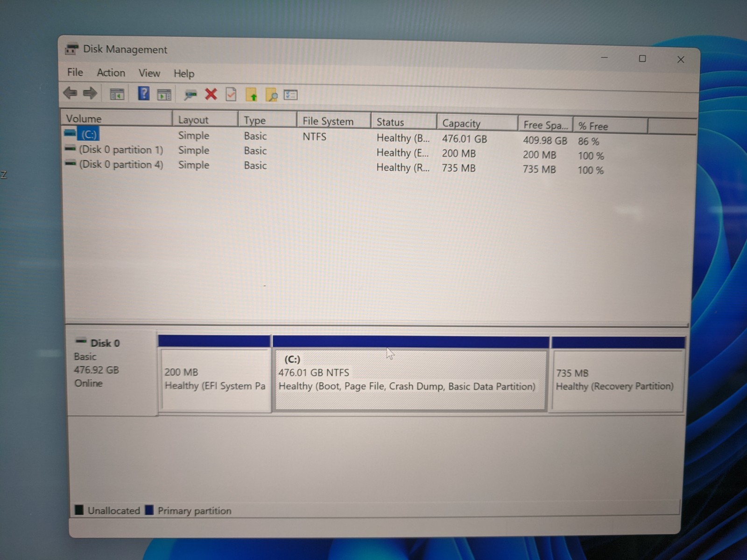This screenshot has height=560, width=747.
Task: Sort by the Type column header
Action: tap(268, 120)
